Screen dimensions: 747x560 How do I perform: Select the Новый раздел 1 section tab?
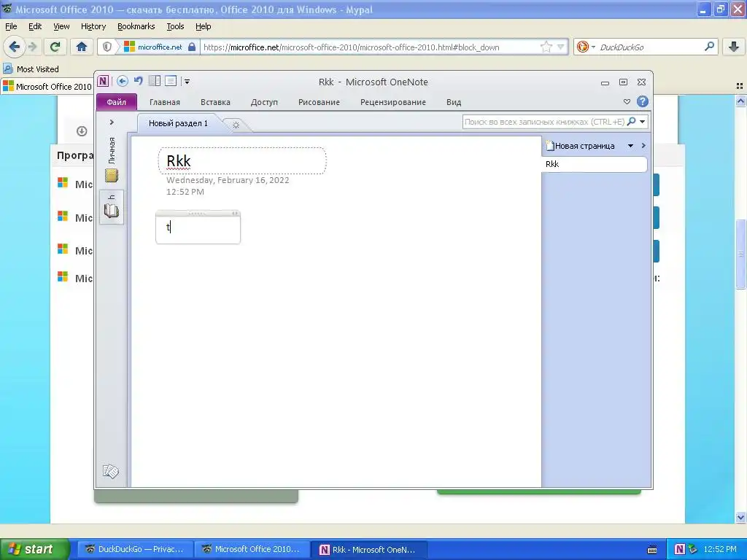click(x=178, y=123)
